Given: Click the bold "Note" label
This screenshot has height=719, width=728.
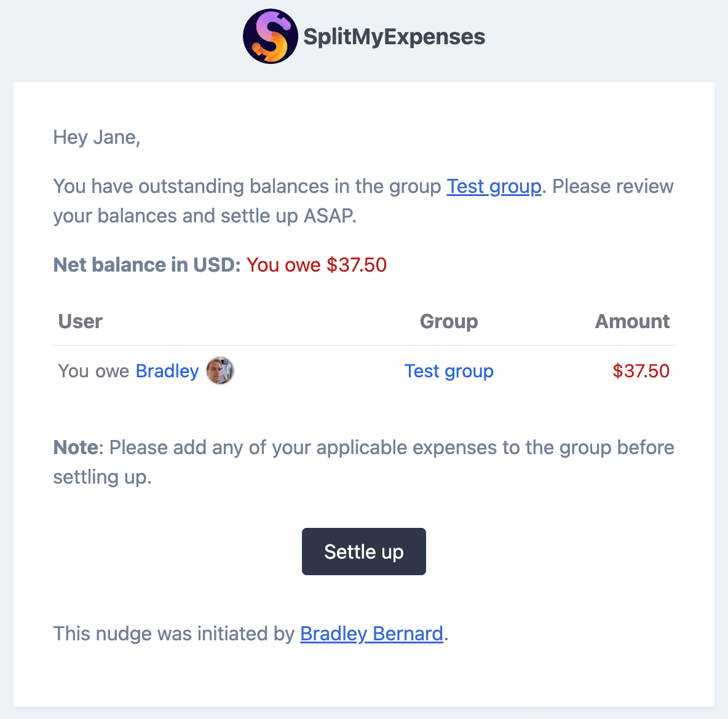Looking at the screenshot, I should pos(75,447).
